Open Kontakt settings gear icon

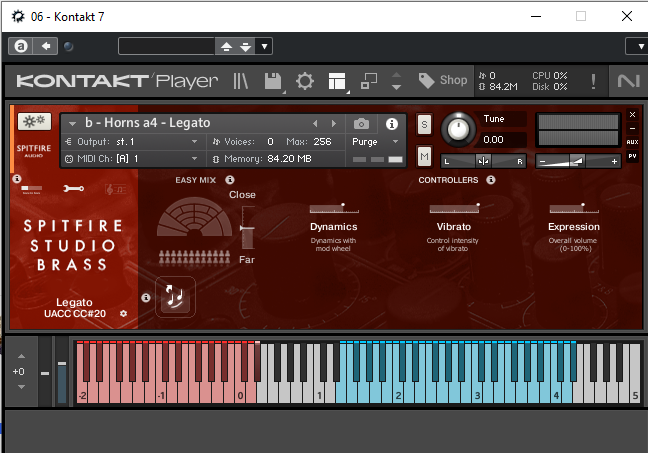click(x=305, y=81)
